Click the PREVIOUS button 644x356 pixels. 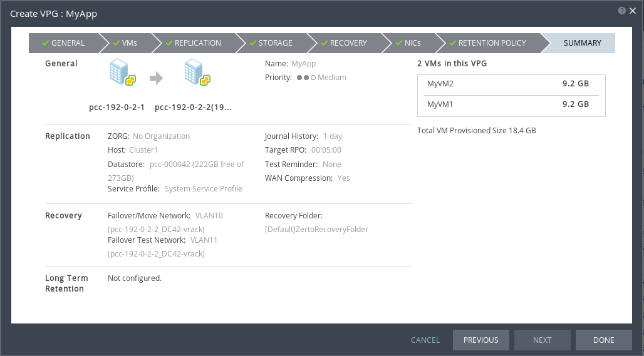(480, 340)
